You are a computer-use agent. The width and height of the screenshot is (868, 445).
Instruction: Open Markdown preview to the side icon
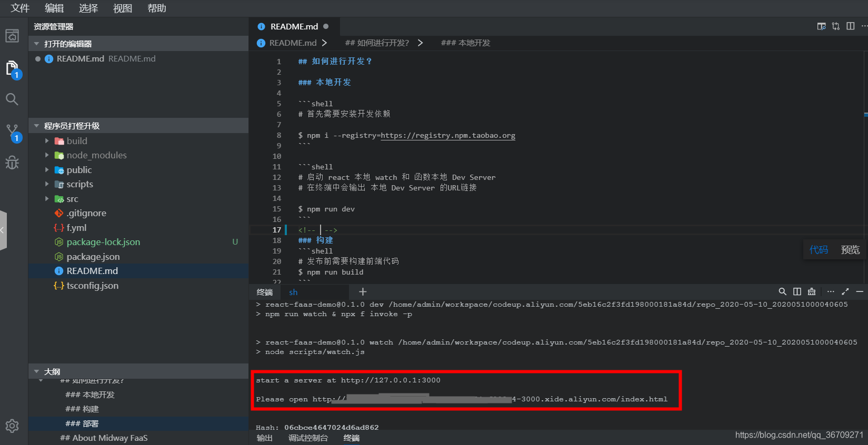(821, 26)
